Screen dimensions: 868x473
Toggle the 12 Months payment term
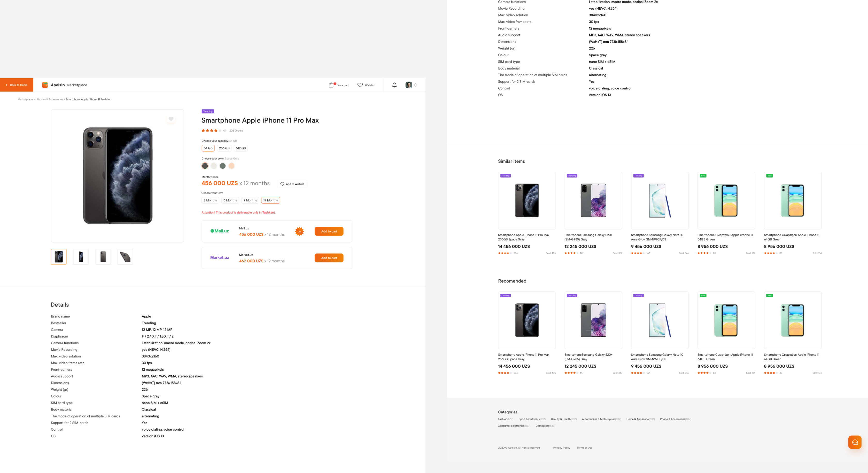pos(270,200)
